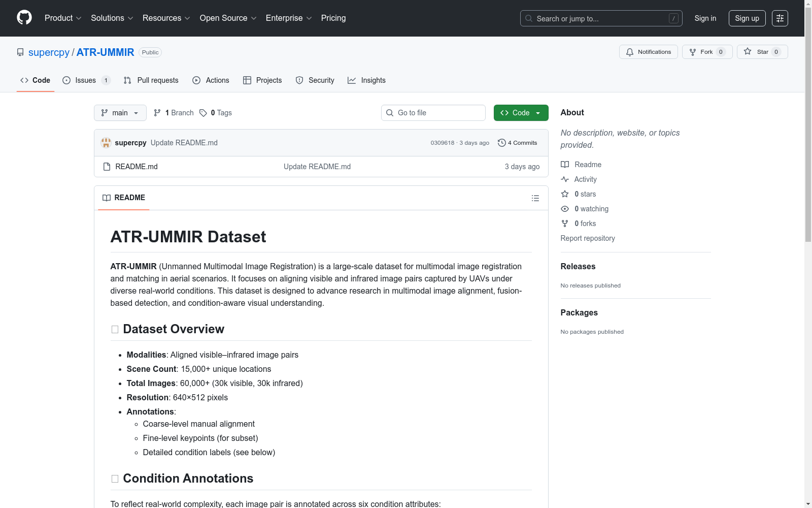Open the 4 Commits history

coord(517,143)
